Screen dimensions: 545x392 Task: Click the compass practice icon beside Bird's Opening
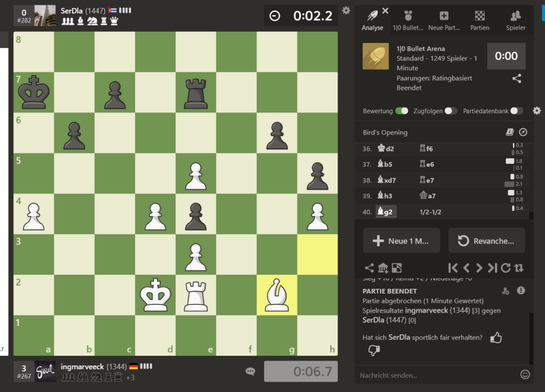click(x=523, y=132)
